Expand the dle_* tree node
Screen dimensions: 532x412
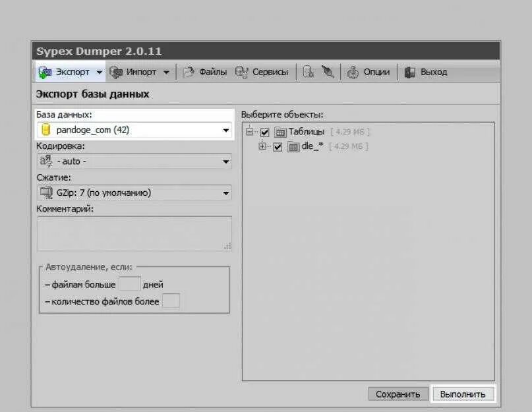click(262, 146)
